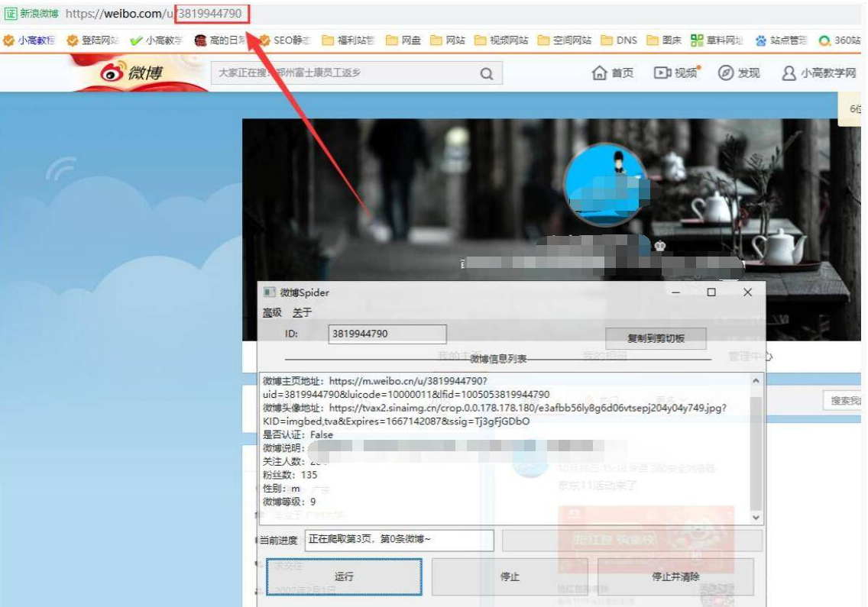868x607 pixels.
Task: Close the 微博Spider window
Action: pyautogui.click(x=747, y=292)
